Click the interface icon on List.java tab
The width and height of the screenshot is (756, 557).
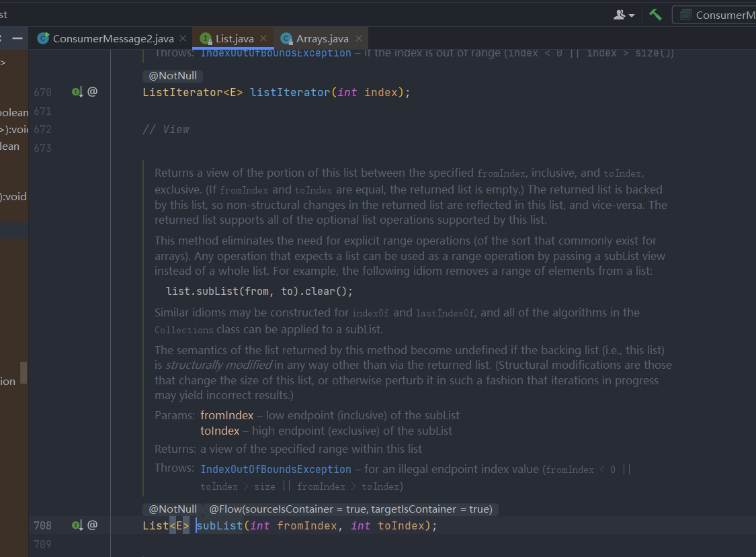pyautogui.click(x=206, y=38)
